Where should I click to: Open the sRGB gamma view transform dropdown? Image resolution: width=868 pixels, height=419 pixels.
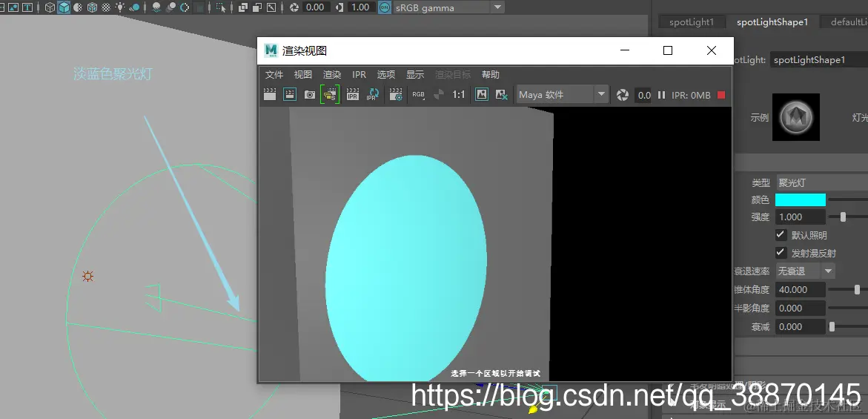click(x=448, y=7)
